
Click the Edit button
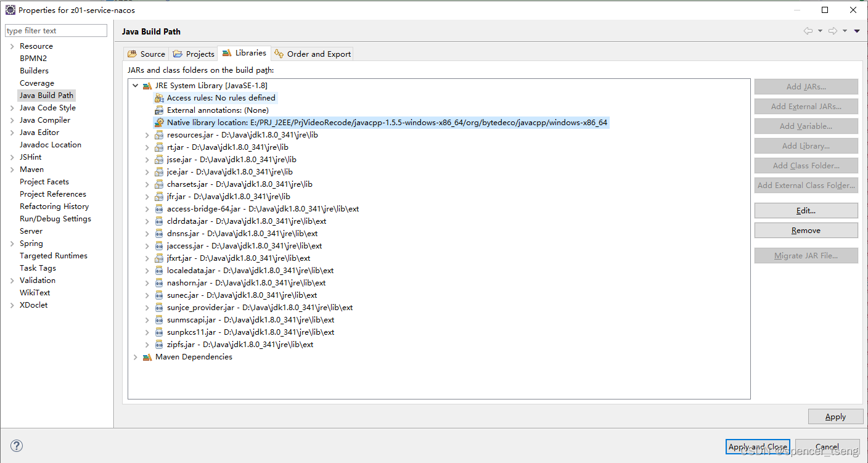pyautogui.click(x=806, y=210)
